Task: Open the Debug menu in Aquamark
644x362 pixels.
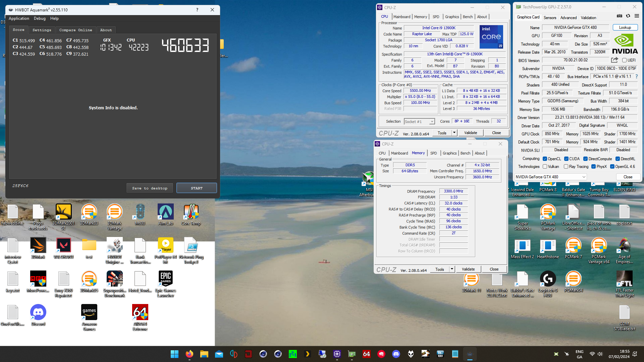Action: point(40,18)
